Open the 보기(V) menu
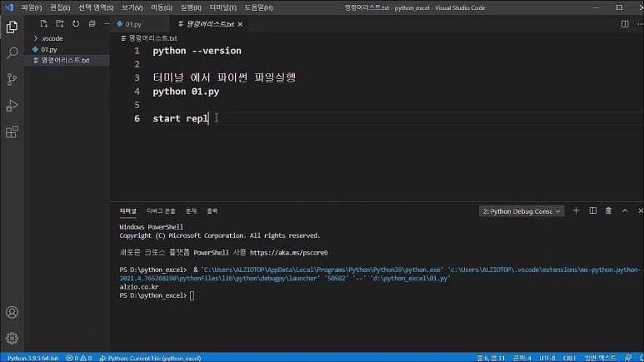 [132, 7]
